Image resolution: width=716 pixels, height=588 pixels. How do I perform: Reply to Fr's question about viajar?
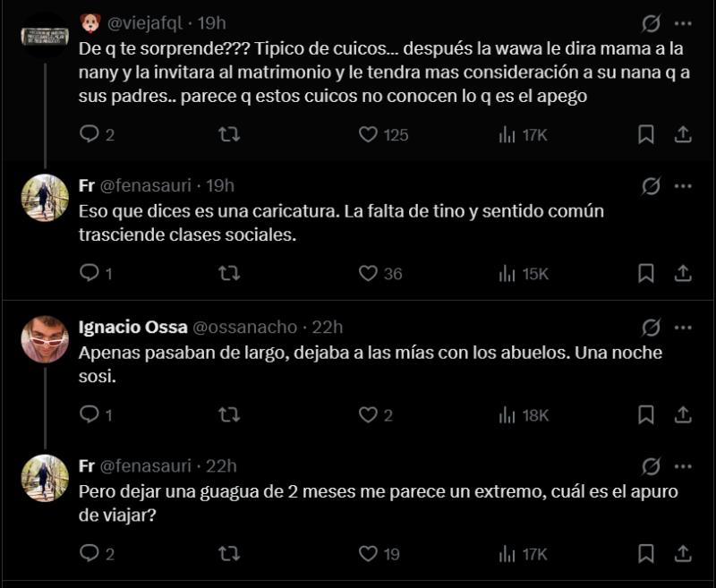(88, 548)
